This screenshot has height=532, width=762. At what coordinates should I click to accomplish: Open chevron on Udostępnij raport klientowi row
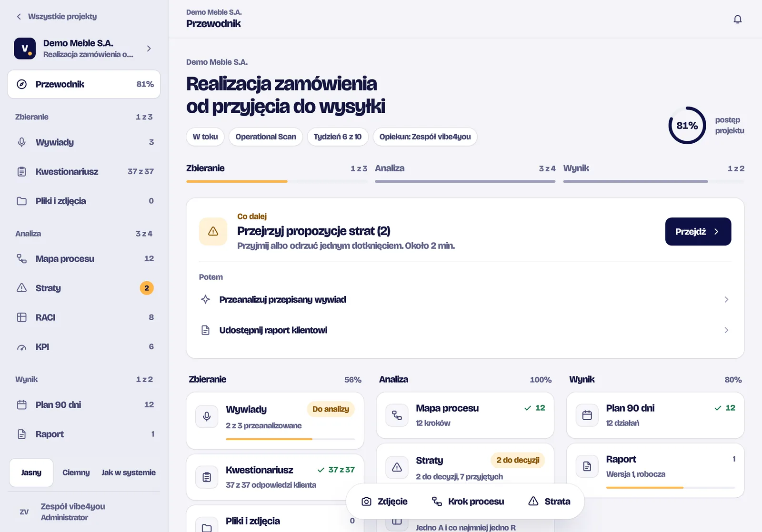pyautogui.click(x=726, y=330)
